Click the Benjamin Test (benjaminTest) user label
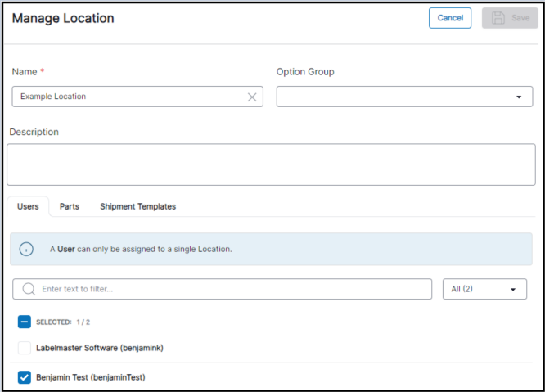 click(x=91, y=377)
